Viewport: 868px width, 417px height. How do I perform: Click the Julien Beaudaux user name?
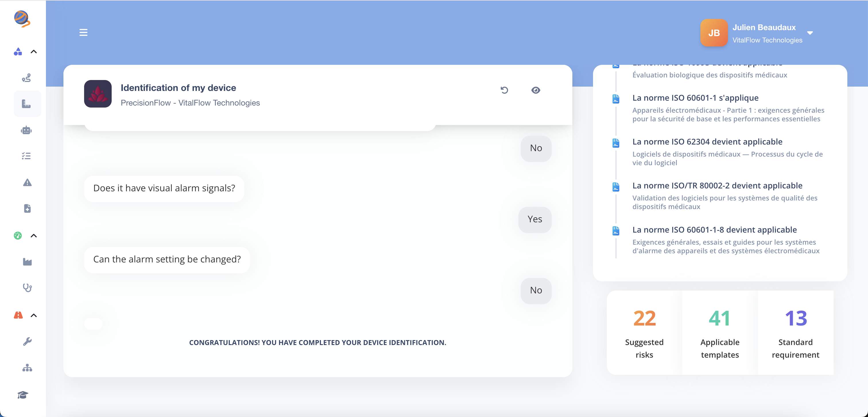pos(764,27)
